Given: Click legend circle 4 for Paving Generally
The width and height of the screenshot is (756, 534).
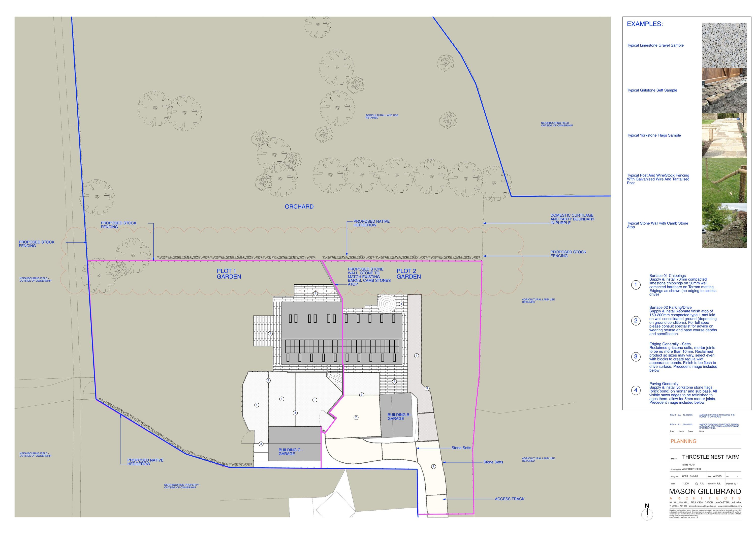Looking at the screenshot, I should coord(636,390).
